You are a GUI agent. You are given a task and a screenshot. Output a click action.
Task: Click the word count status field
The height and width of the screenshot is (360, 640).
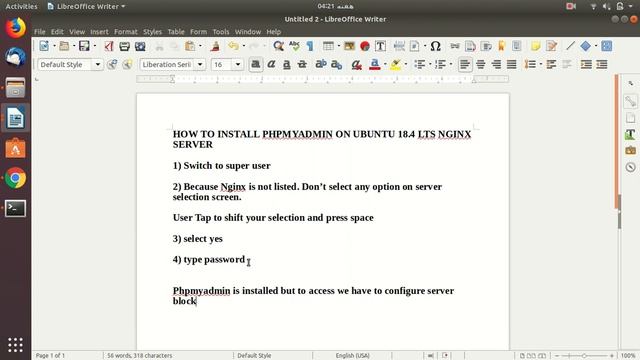coord(140,356)
